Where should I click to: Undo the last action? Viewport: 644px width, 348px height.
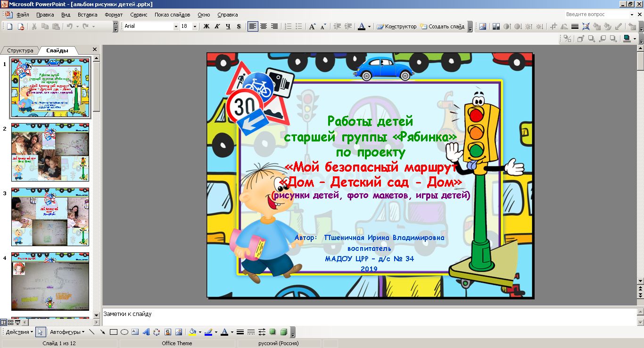[70, 26]
